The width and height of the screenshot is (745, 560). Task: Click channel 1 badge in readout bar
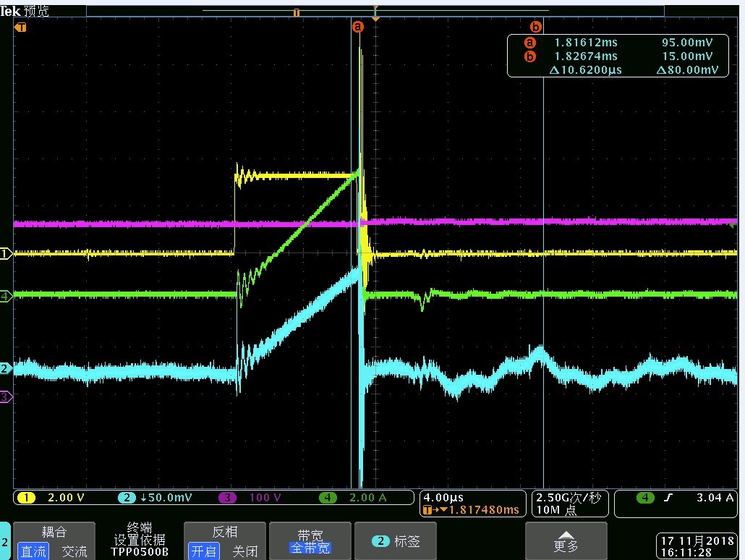coord(26,498)
